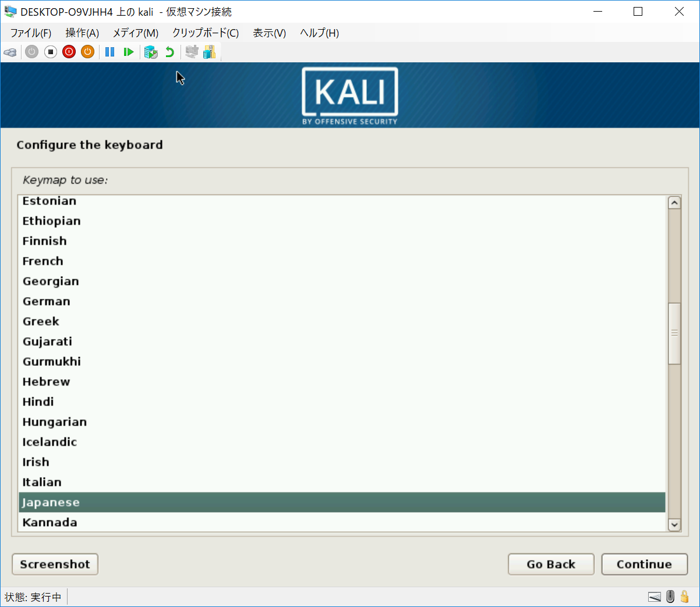Save VM state with the orange power icon
The width and height of the screenshot is (700, 607).
[x=88, y=52]
